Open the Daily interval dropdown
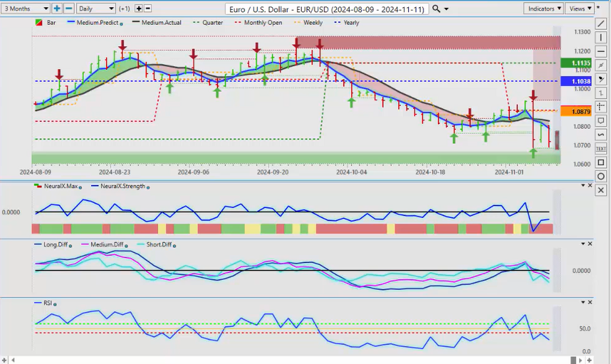 point(95,9)
